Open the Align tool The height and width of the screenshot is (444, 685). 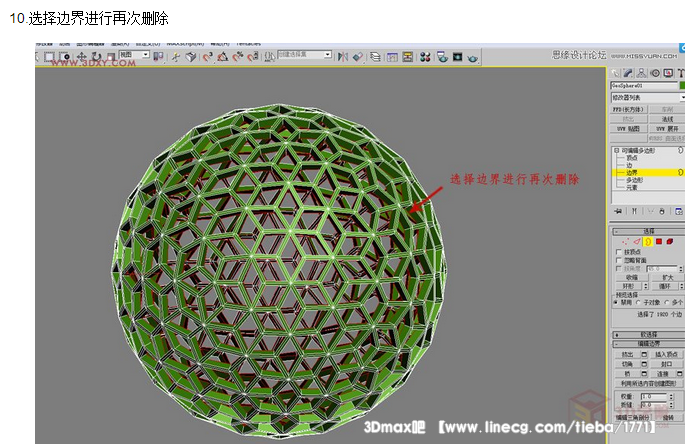click(x=358, y=56)
